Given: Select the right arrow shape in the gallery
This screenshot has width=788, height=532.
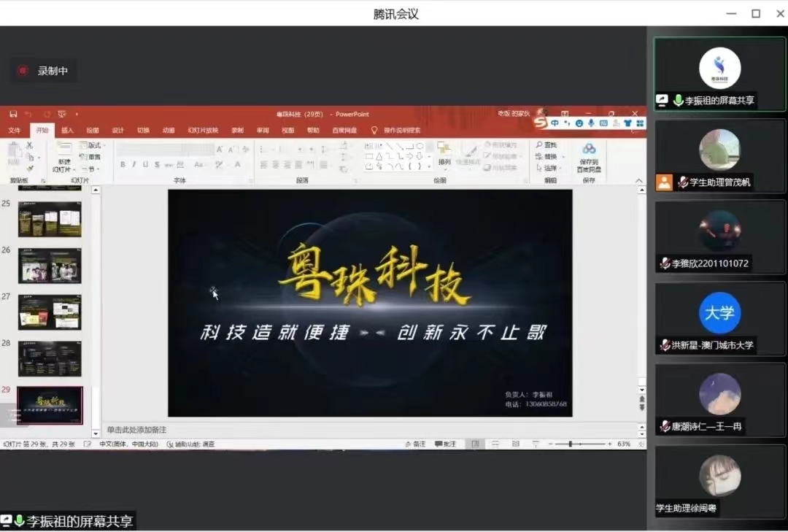Looking at the screenshot, I should pyautogui.click(x=409, y=156).
